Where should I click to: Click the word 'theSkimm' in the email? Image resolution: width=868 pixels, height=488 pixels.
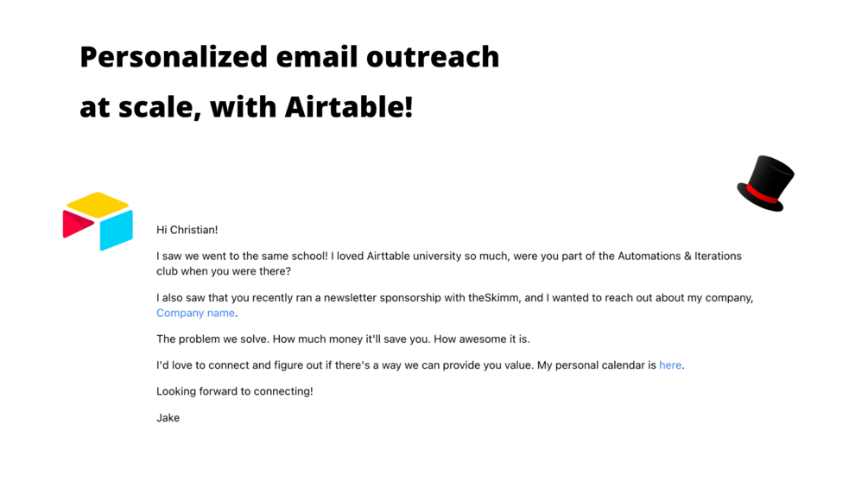(x=494, y=298)
